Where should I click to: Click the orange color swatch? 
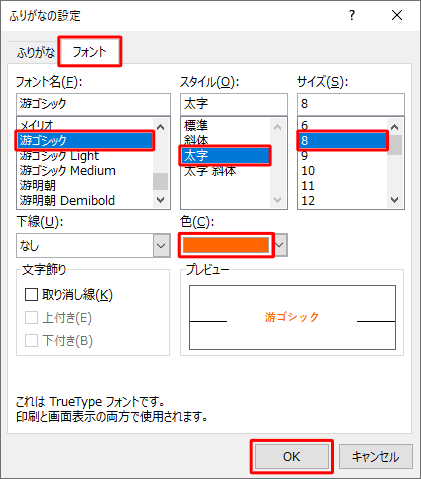point(226,245)
